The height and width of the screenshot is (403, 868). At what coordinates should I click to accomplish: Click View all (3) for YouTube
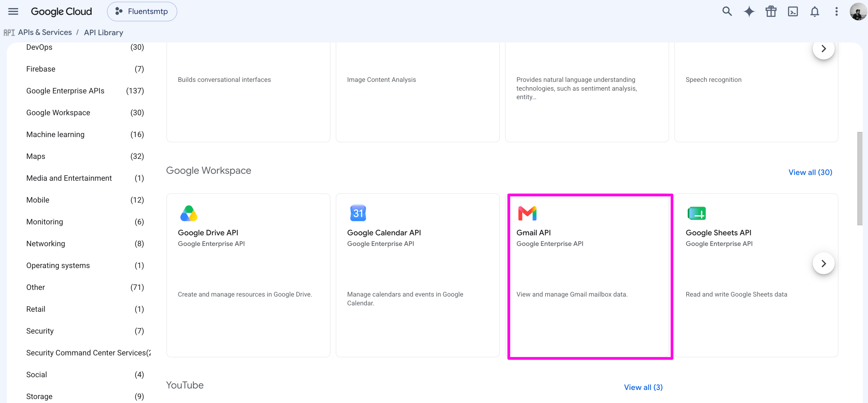[643, 387]
